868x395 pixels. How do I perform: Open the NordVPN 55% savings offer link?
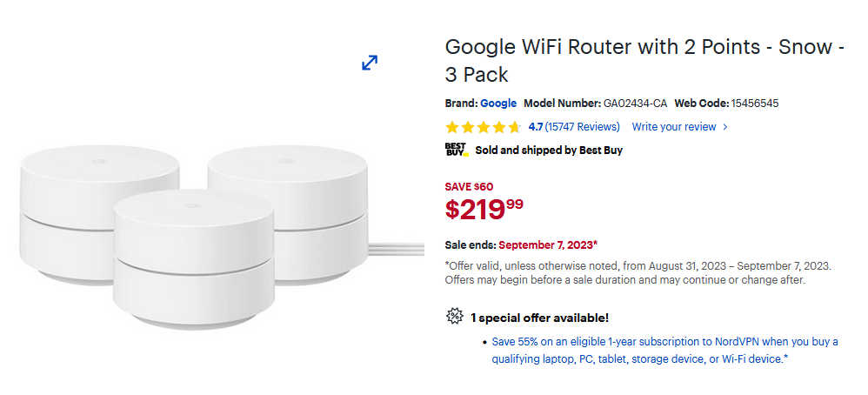(664, 350)
